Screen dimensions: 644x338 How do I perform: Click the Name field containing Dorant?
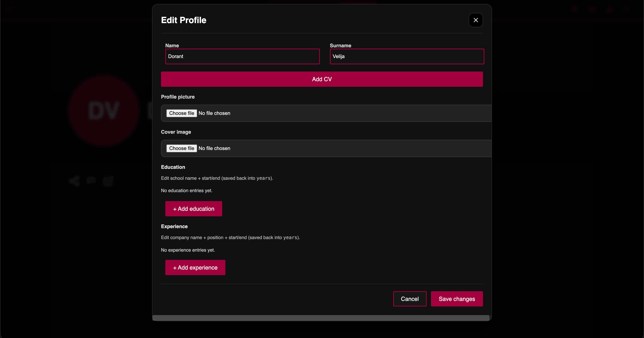coord(242,56)
